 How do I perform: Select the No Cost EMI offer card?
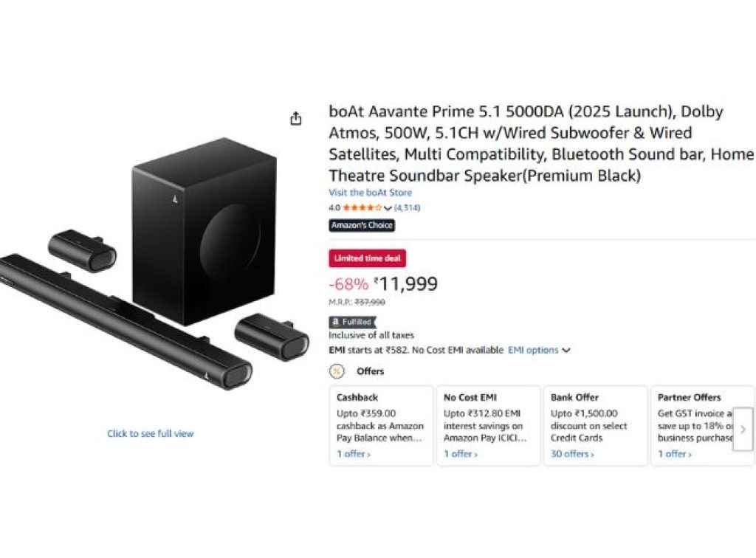[x=488, y=426]
